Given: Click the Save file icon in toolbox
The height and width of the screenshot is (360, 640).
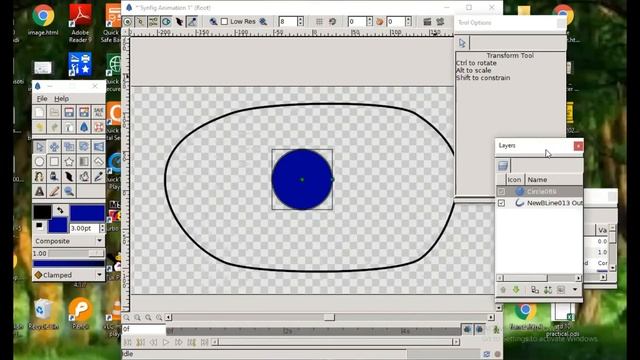Looking at the screenshot, I should (69, 112).
